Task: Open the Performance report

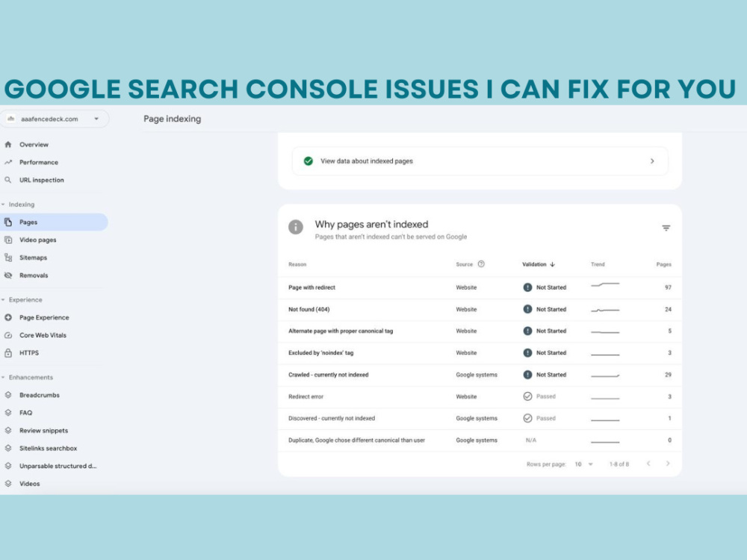Action: 39,162
